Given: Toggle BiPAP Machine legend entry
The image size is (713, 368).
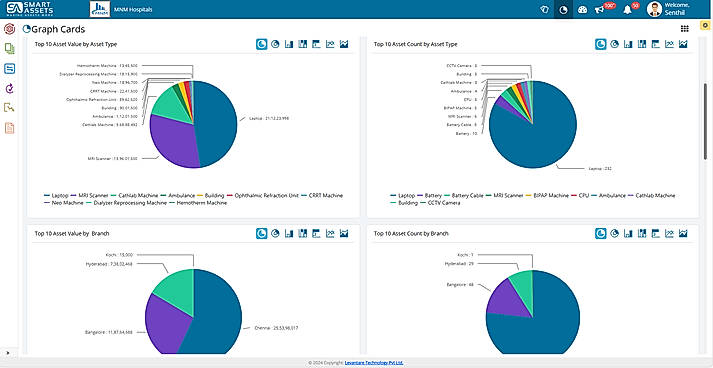Looking at the screenshot, I should tap(547, 196).
